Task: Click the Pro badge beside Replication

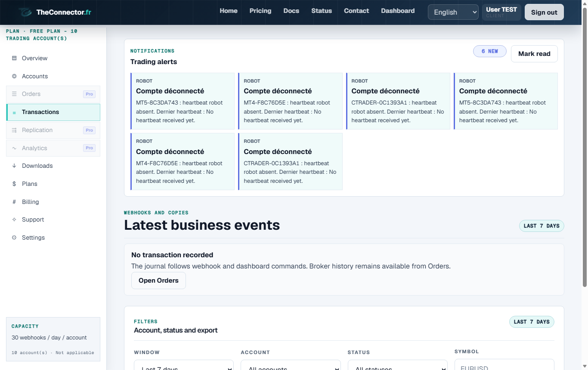Action: (89, 130)
